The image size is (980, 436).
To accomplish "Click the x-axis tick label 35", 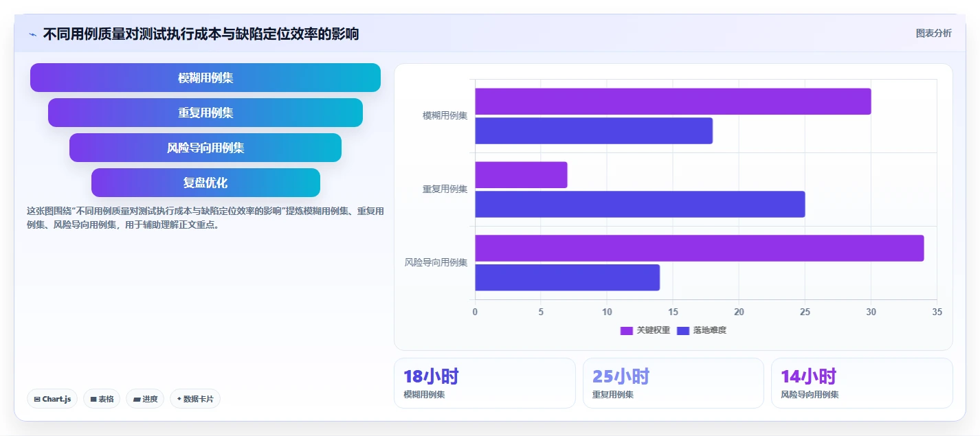I will [x=937, y=312].
